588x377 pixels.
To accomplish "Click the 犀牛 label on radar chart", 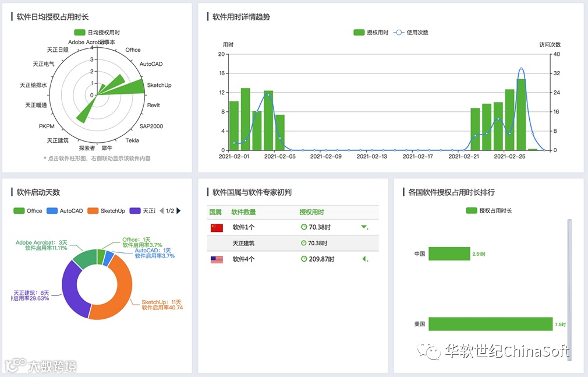I will pyautogui.click(x=107, y=148).
